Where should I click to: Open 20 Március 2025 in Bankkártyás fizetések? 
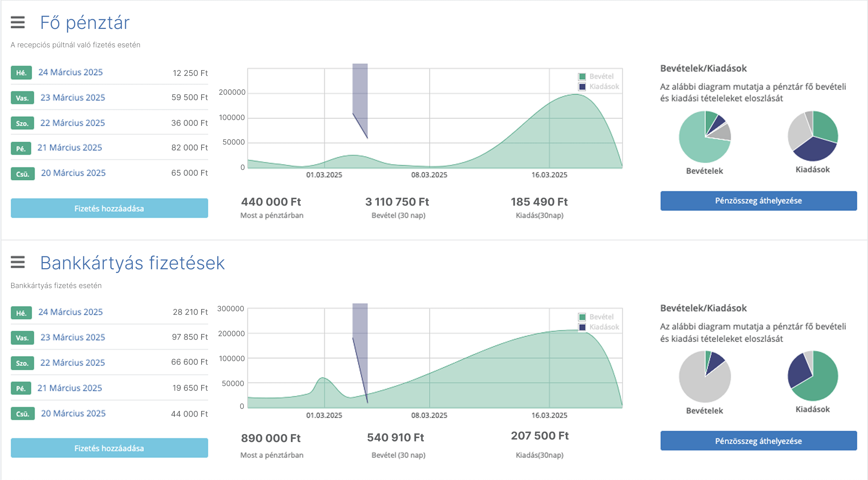[73, 413]
